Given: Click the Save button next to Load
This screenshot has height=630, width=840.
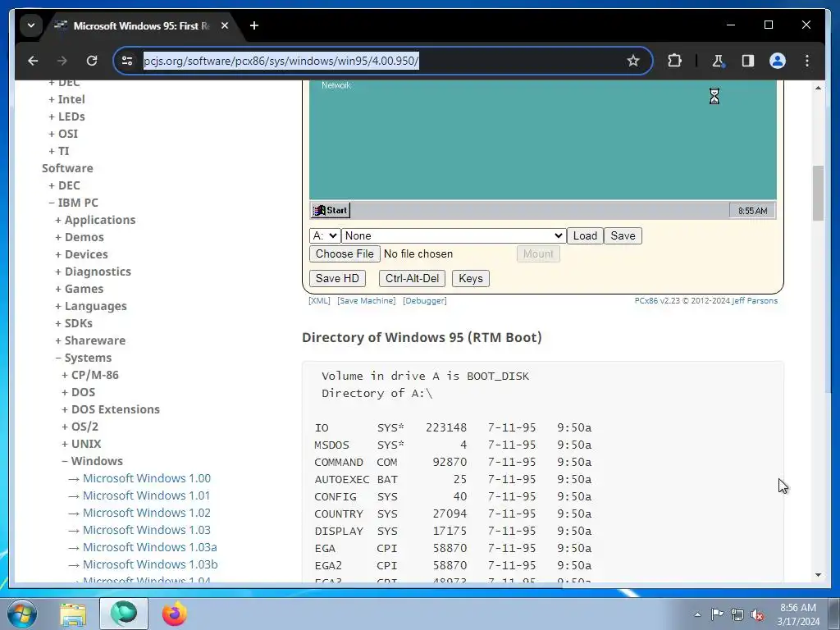Looking at the screenshot, I should pos(623,235).
